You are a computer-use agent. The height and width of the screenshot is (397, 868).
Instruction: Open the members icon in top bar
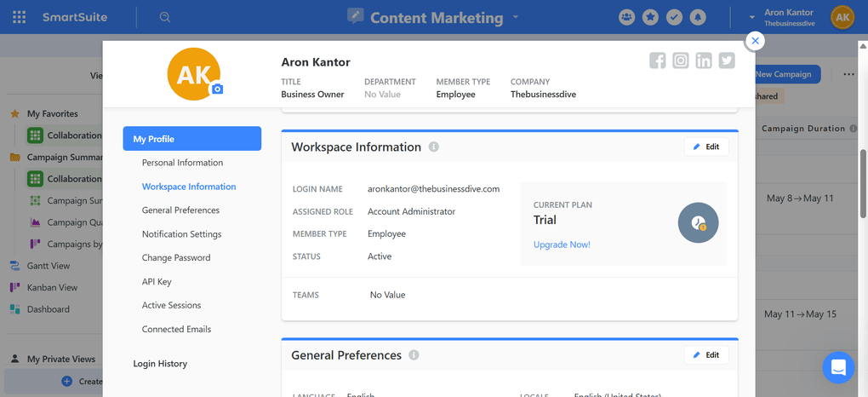click(x=626, y=17)
